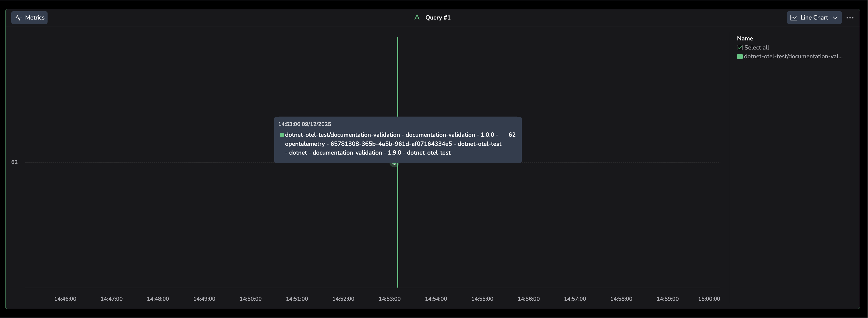Click the green square in the tooltip
This screenshot has width=868, height=318.
[x=282, y=135]
